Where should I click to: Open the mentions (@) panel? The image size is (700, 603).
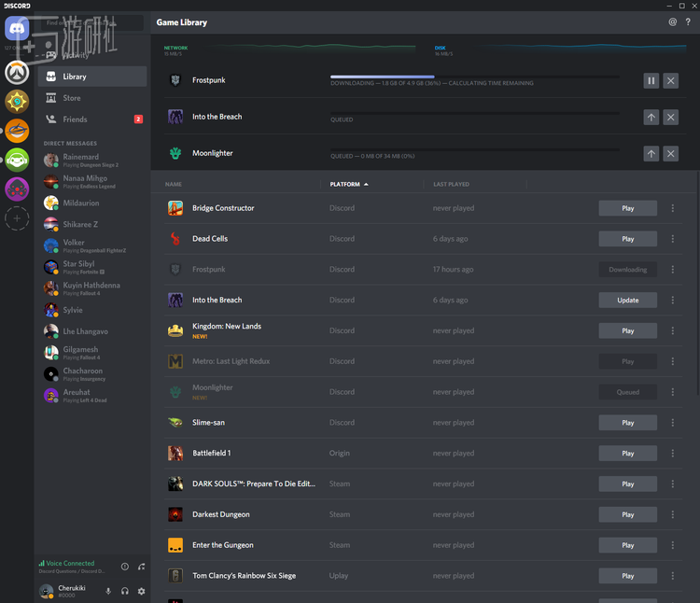tap(673, 21)
